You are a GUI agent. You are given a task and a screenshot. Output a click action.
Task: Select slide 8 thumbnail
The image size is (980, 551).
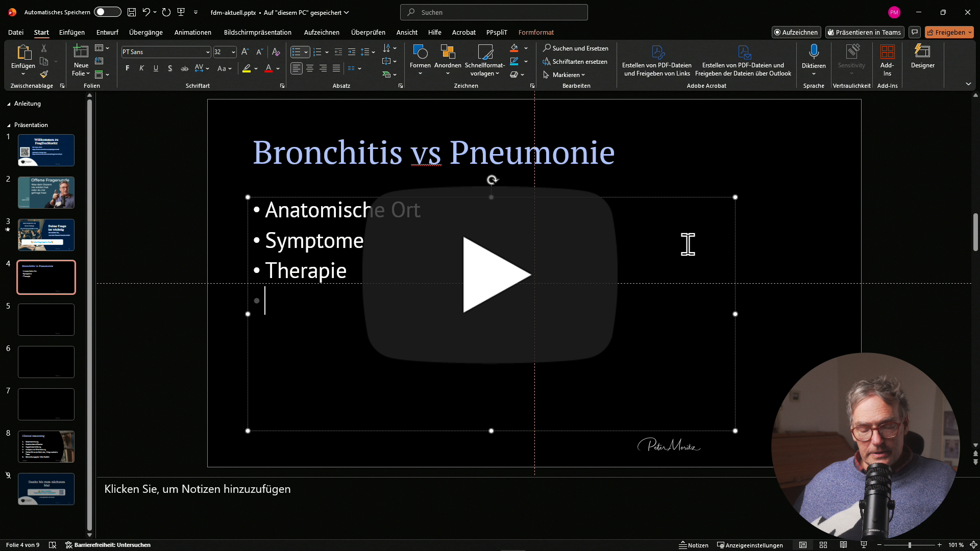pos(46,446)
